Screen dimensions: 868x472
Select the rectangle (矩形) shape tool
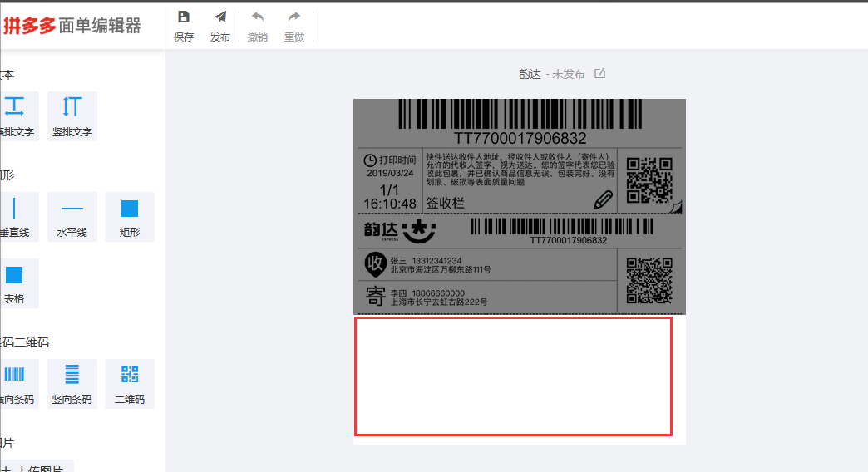point(130,217)
